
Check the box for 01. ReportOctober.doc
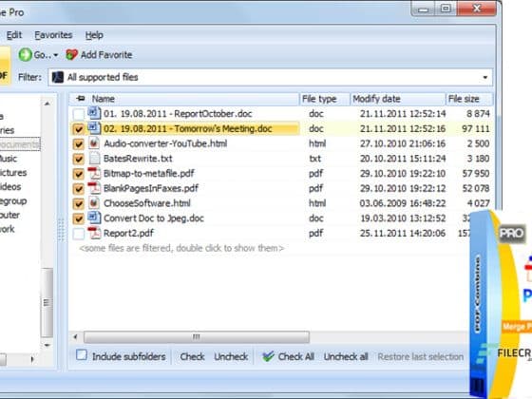click(79, 114)
